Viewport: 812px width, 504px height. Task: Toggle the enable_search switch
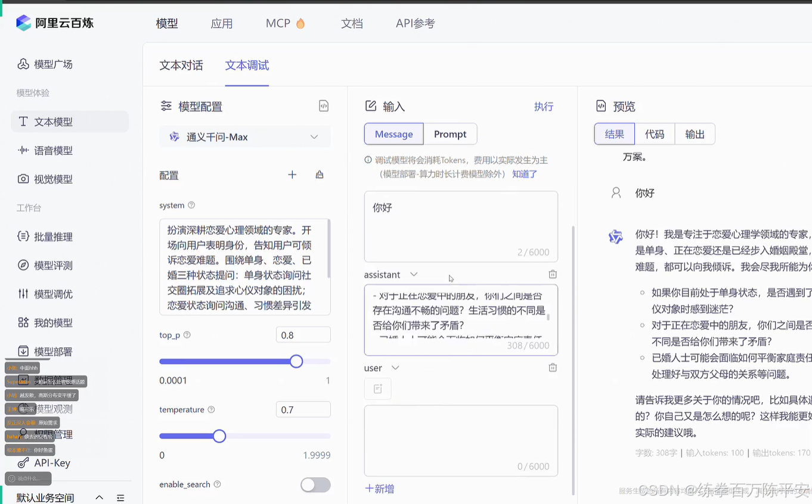(315, 485)
